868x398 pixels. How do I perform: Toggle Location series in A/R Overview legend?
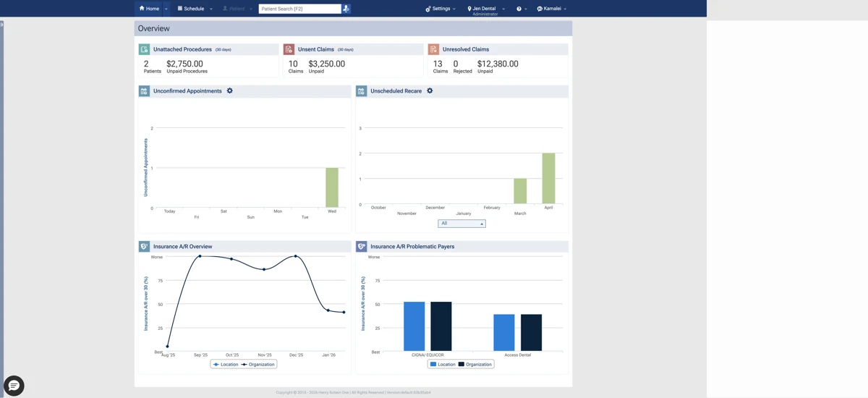(225, 365)
